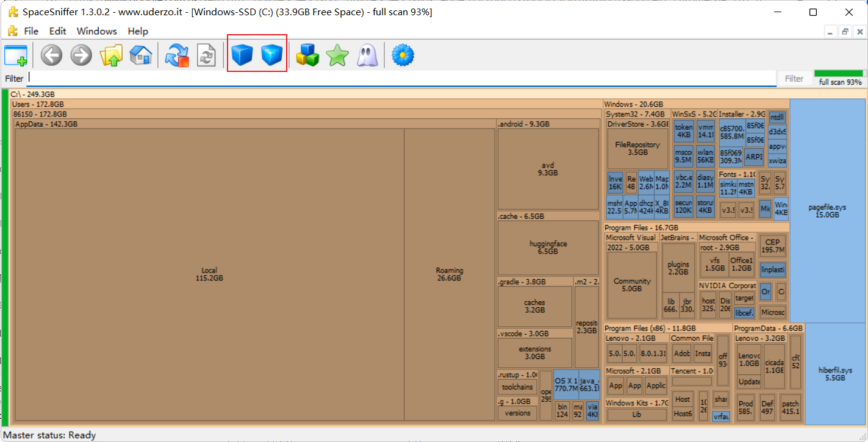Restore the inner child window
The image size is (868, 442).
pyautogui.click(x=845, y=32)
